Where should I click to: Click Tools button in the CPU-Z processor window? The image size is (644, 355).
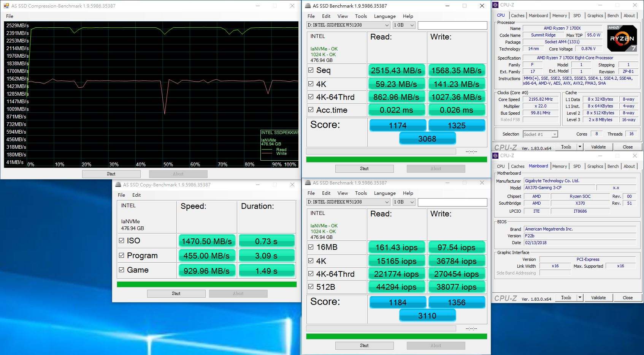[566, 147]
